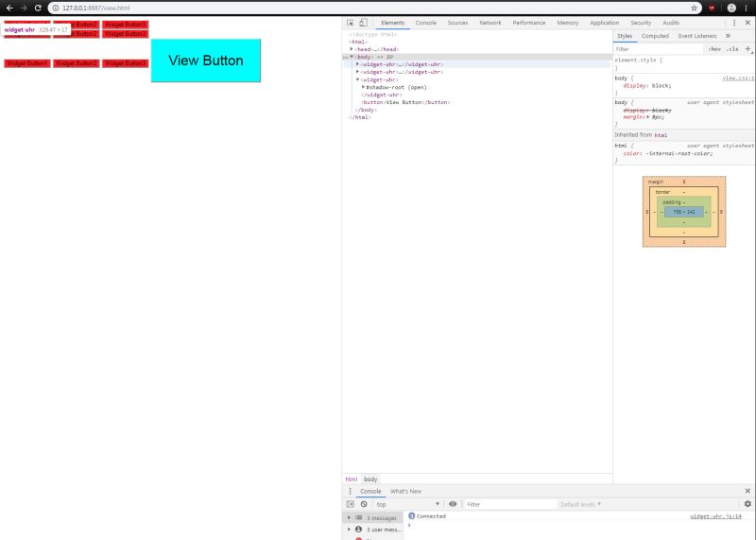Screen dimensions: 756x540
Task: Focus the Styles Filter input
Action: coord(658,49)
